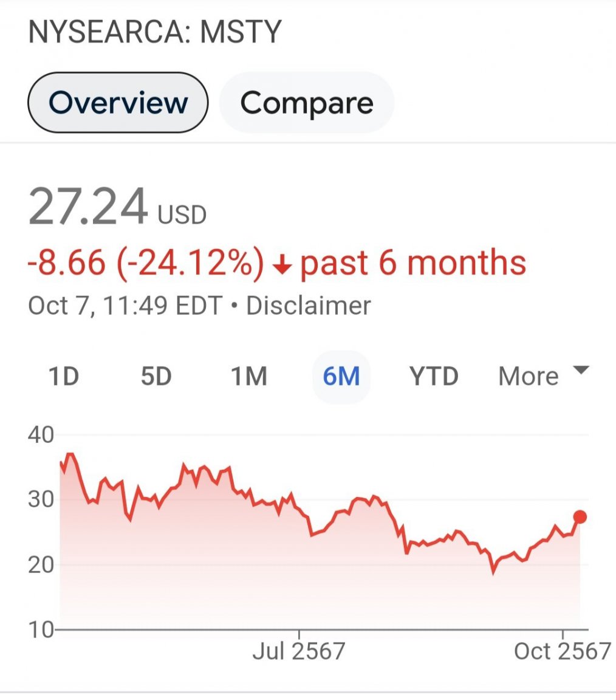The image size is (616, 700).
Task: Click the red endpoint dot on chart
Action: tap(580, 517)
